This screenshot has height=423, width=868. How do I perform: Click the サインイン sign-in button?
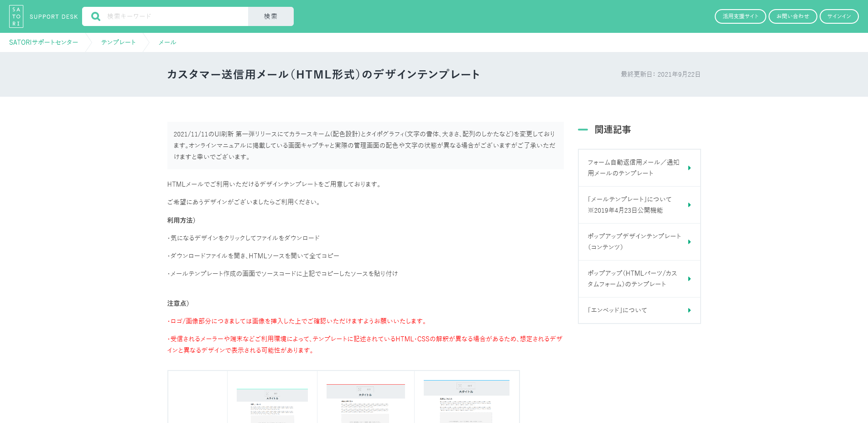point(839,16)
